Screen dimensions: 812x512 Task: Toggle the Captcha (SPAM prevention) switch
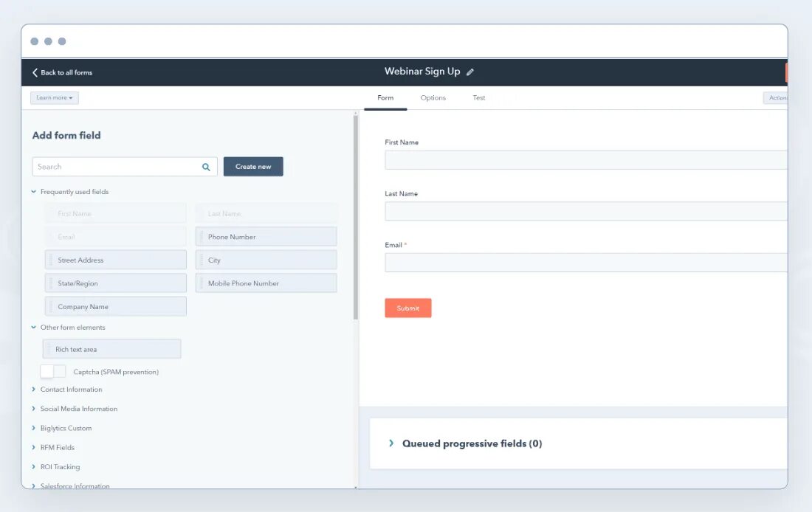click(x=52, y=372)
